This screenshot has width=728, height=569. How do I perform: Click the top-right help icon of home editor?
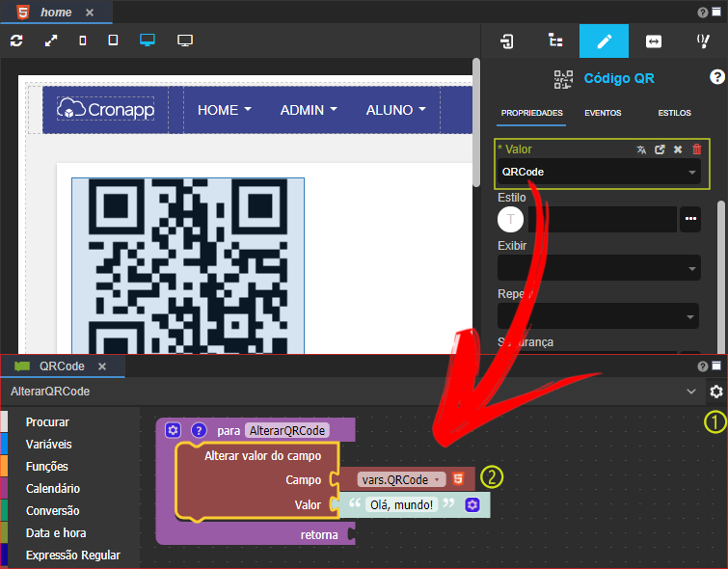click(703, 13)
